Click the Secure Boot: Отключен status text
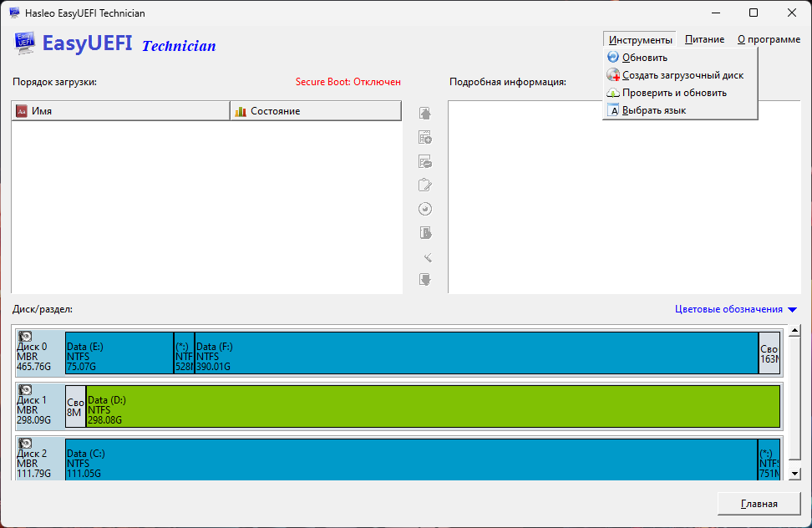Image resolution: width=812 pixels, height=528 pixels. coord(348,82)
